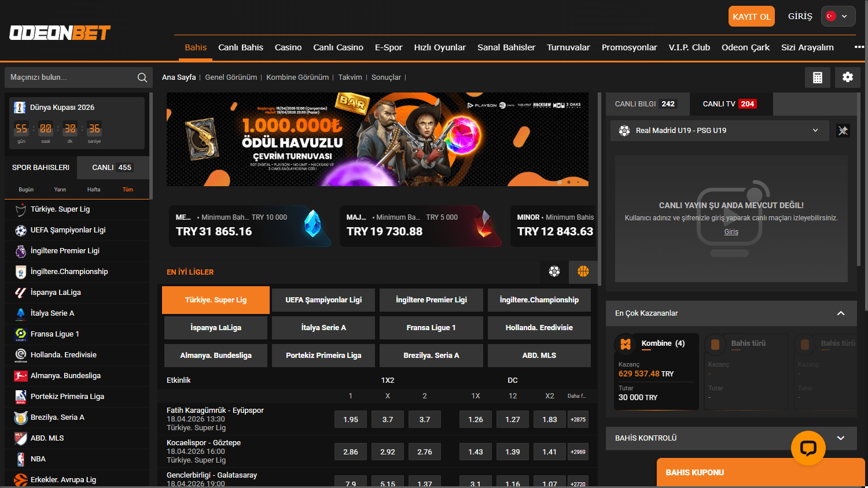The image size is (868, 488).
Task: Open the Real Madrid U19 - PSG U19 dropdown
Action: tap(719, 131)
